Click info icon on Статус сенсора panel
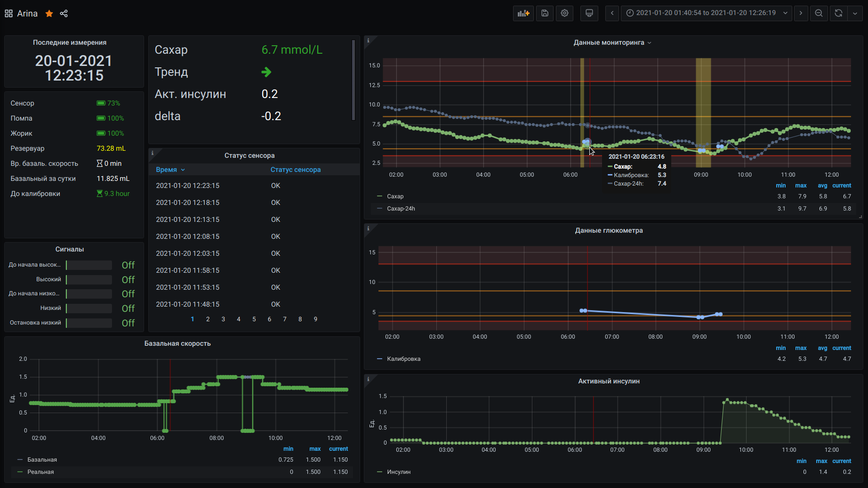This screenshot has height=488, width=868. 153,153
